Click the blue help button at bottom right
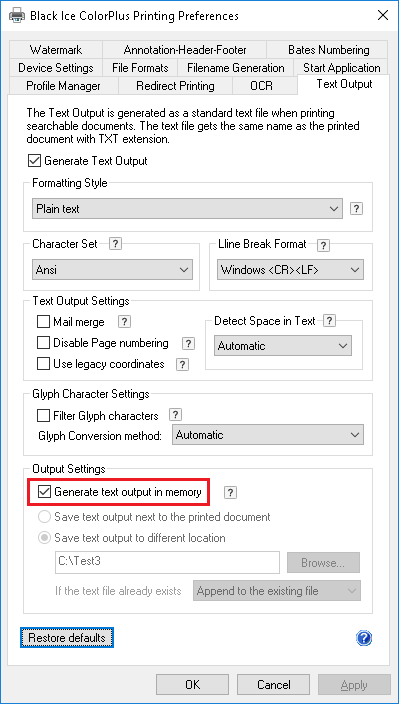The width and height of the screenshot is (399, 704). click(364, 638)
